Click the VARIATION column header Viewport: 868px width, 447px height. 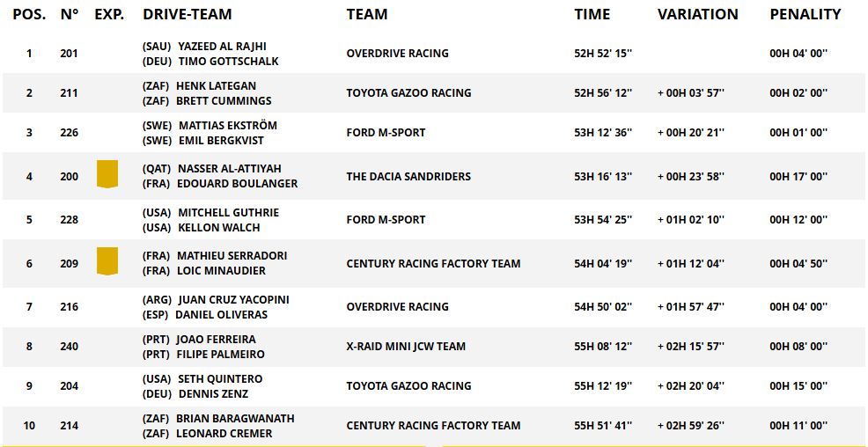coord(697,14)
